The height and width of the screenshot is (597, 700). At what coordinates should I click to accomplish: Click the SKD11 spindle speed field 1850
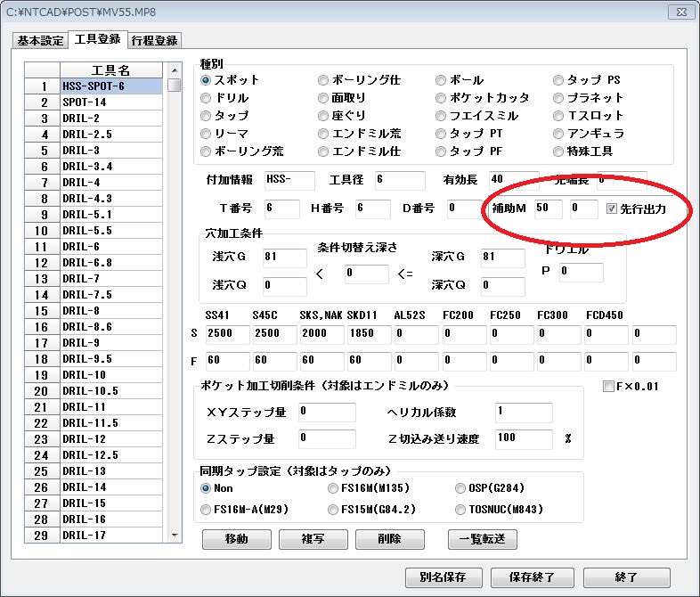click(370, 334)
